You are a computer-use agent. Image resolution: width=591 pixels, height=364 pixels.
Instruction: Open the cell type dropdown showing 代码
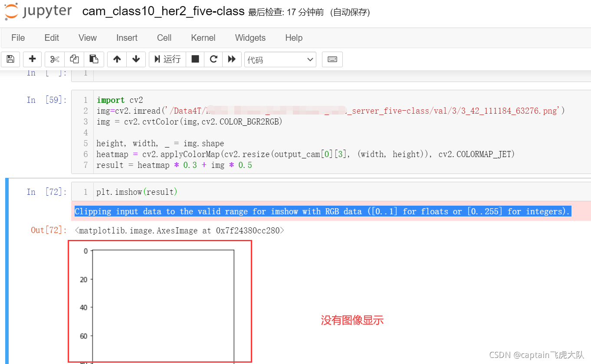pos(280,59)
